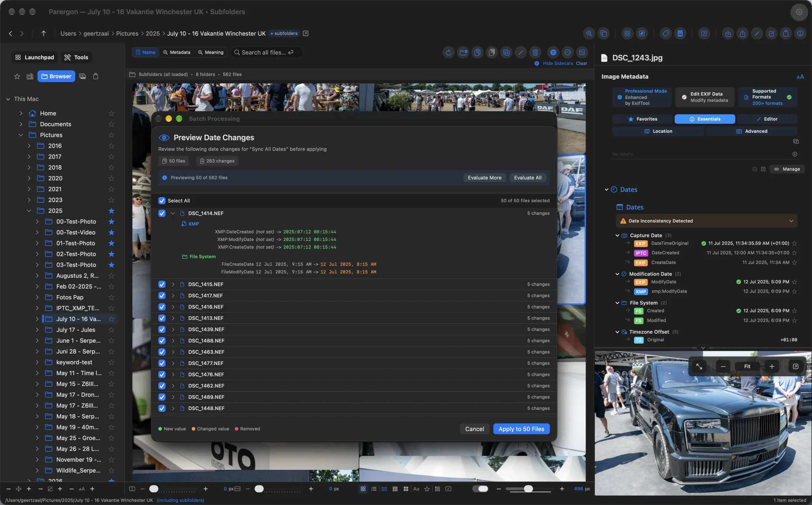Viewport: 812px width, 505px height.
Task: Open the settings gear at top right
Action: (799, 12)
